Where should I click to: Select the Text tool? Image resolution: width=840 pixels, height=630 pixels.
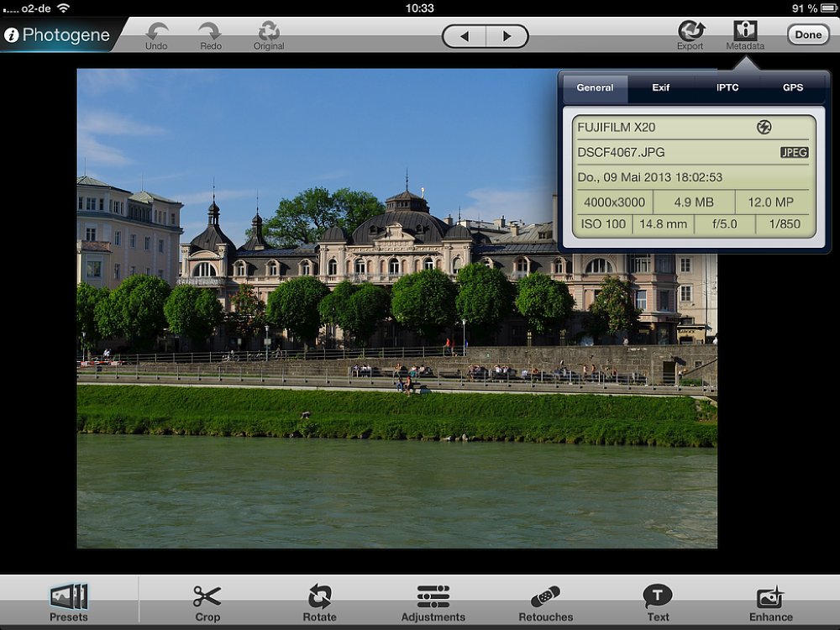pos(658,598)
